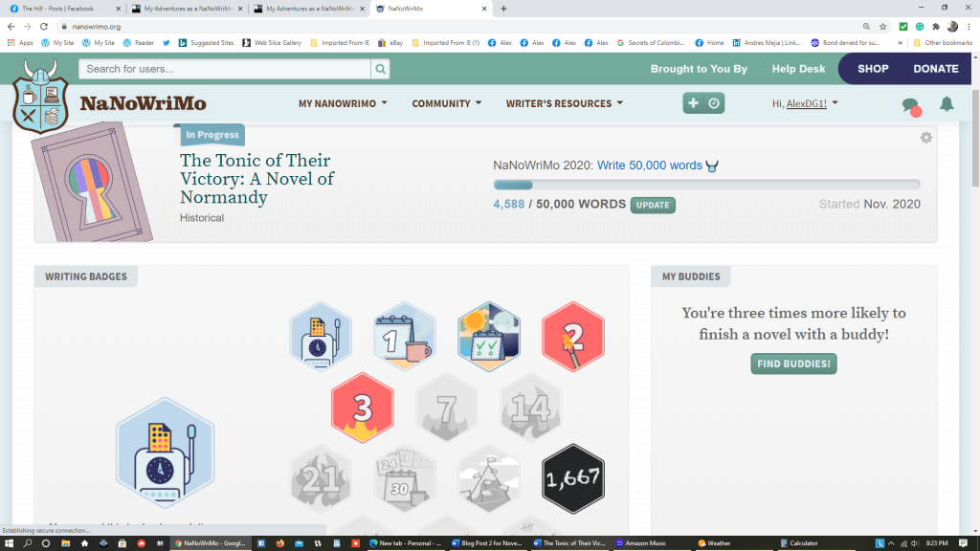Click the Find Buddies button
Viewport: 980px width, 551px height.
793,364
